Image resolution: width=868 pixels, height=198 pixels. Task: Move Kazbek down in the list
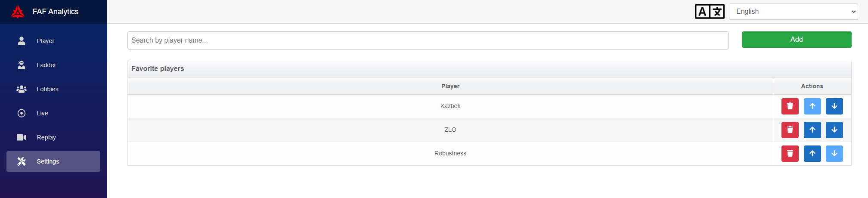(834, 106)
